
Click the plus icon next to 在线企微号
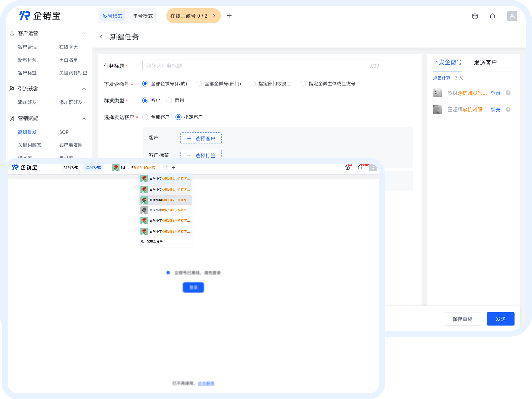229,16
